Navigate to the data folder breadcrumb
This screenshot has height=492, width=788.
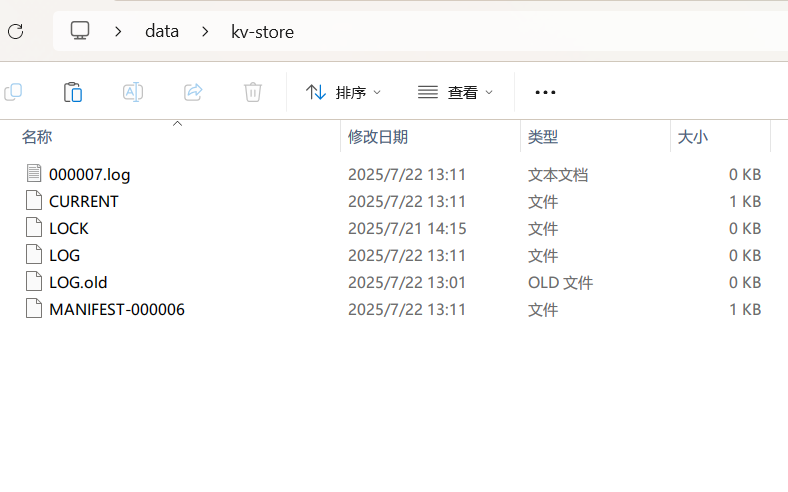point(162,31)
